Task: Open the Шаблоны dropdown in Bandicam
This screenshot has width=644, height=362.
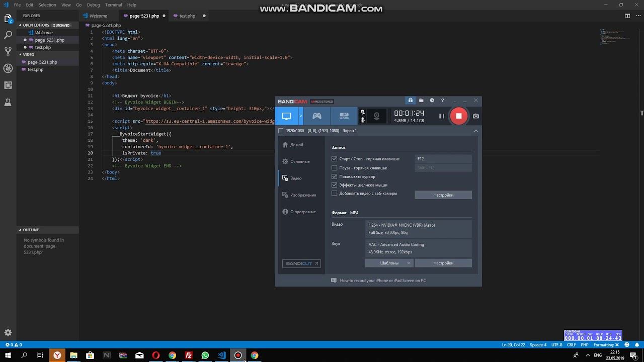Action: pyautogui.click(x=389, y=263)
